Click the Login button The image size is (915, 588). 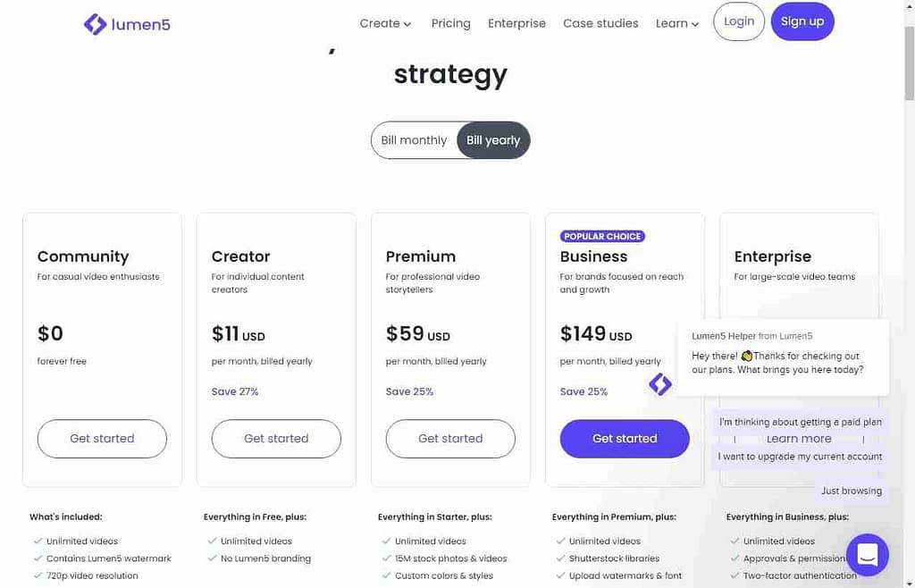pyautogui.click(x=738, y=21)
